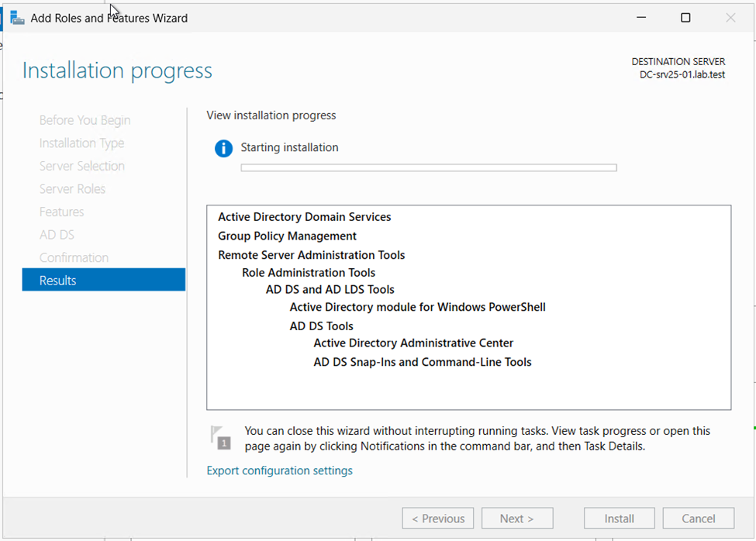
Task: Click the Next button
Action: pos(517,519)
